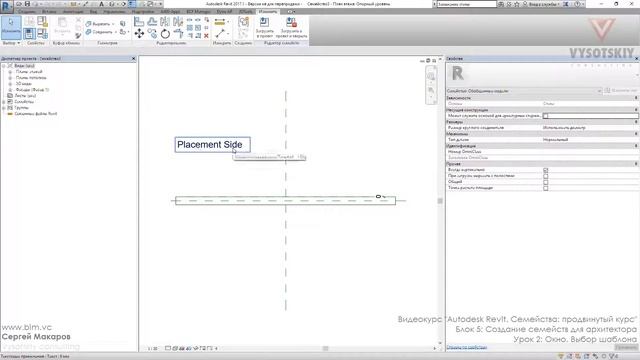Click the drawing area vertical scrollbar
This screenshot has width=640, height=360.
pos(440,201)
